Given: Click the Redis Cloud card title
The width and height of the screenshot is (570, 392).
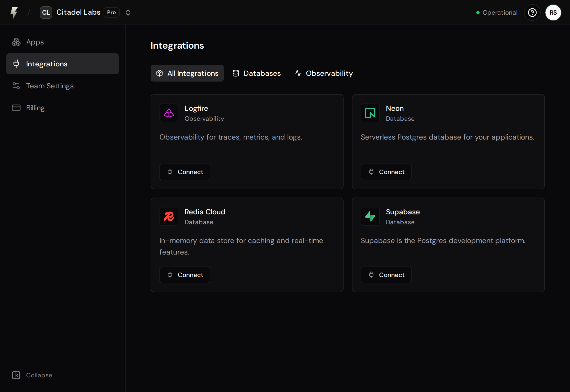Looking at the screenshot, I should (x=205, y=212).
